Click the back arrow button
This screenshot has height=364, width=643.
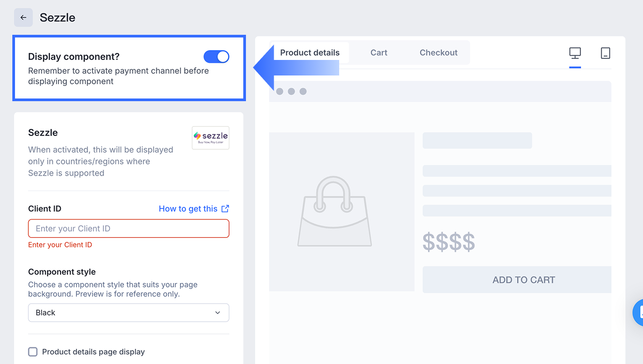[x=23, y=18]
